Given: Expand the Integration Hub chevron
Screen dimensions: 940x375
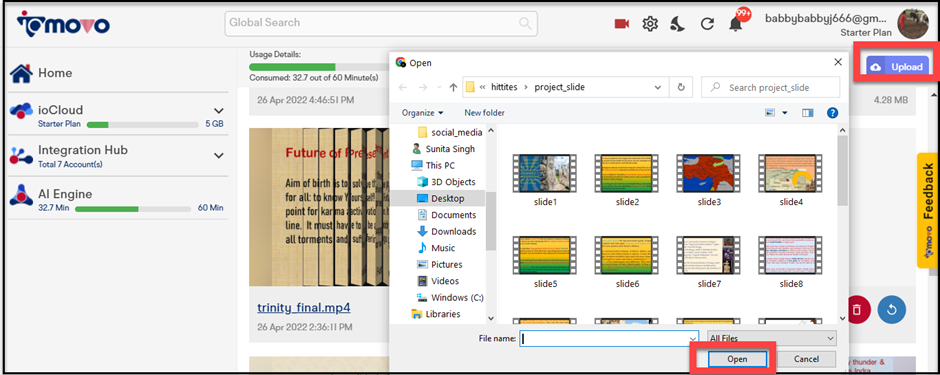Looking at the screenshot, I should pos(219,155).
